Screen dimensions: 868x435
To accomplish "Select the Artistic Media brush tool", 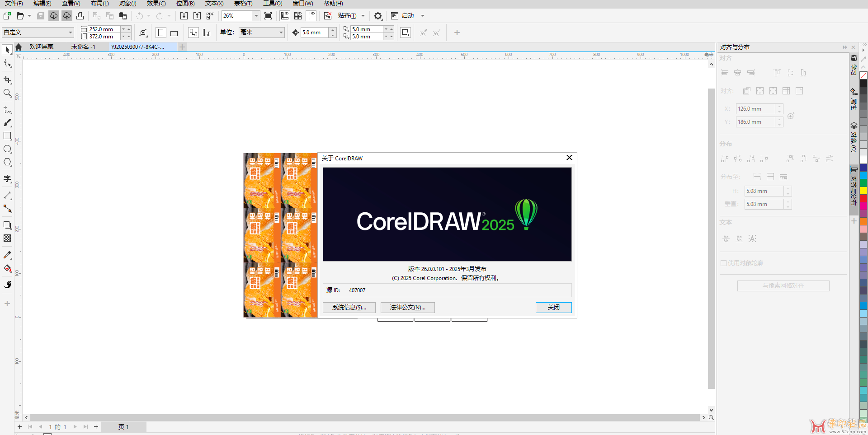I will tap(7, 123).
